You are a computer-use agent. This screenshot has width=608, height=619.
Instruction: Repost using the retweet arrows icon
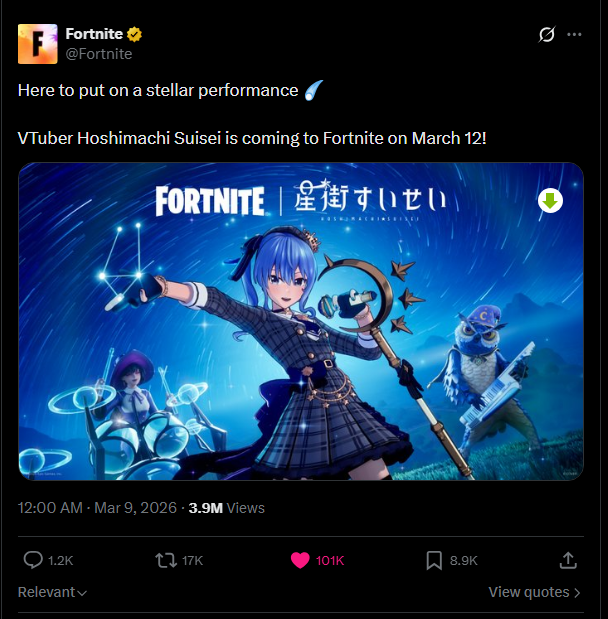click(x=166, y=560)
